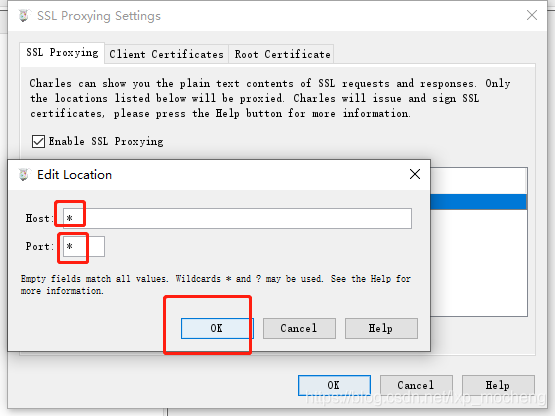555x416 pixels.
Task: Close the SSL Proxying Settings window
Action: click(x=532, y=15)
